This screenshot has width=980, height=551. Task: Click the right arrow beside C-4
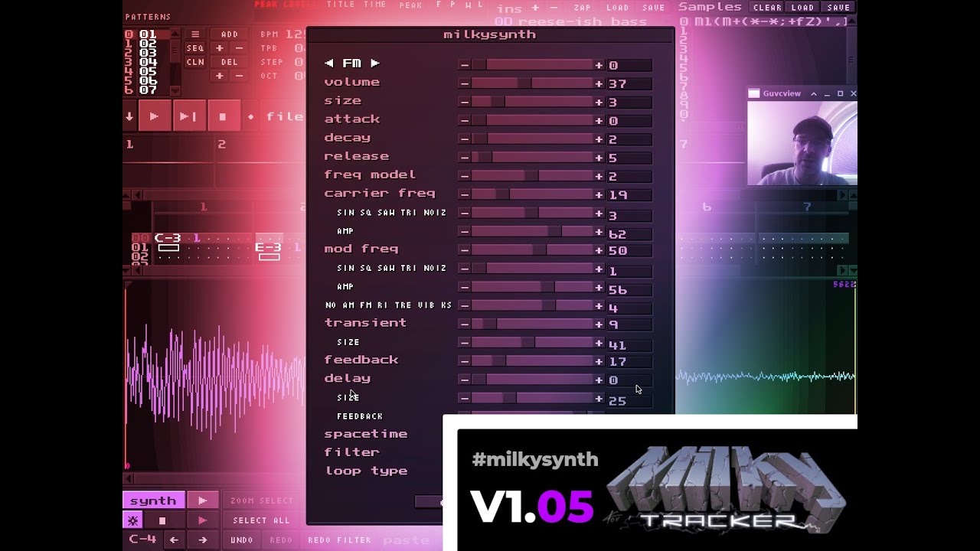(x=202, y=540)
